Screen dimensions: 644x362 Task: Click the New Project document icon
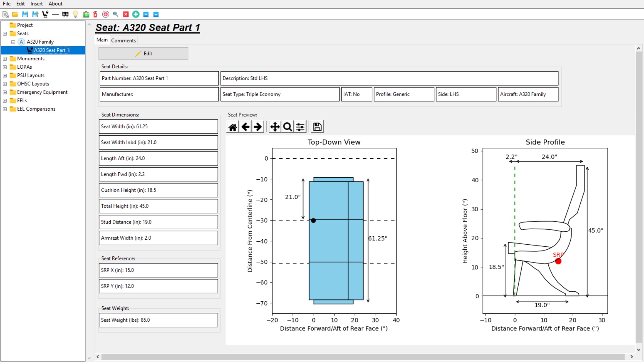click(5, 14)
